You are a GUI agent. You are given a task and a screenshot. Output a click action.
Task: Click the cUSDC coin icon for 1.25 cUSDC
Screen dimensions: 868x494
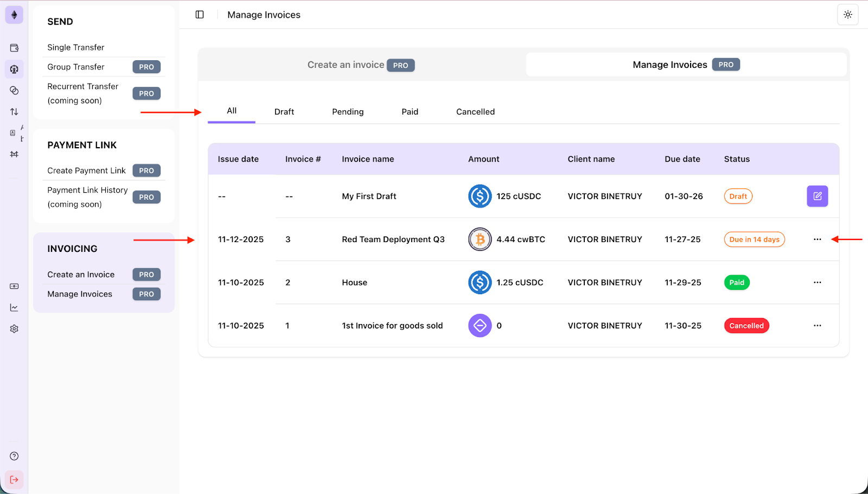click(480, 282)
